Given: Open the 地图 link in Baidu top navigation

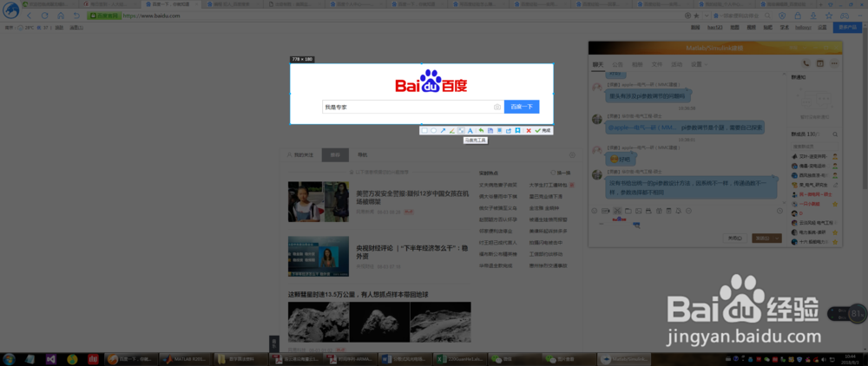Looking at the screenshot, I should tap(734, 27).
